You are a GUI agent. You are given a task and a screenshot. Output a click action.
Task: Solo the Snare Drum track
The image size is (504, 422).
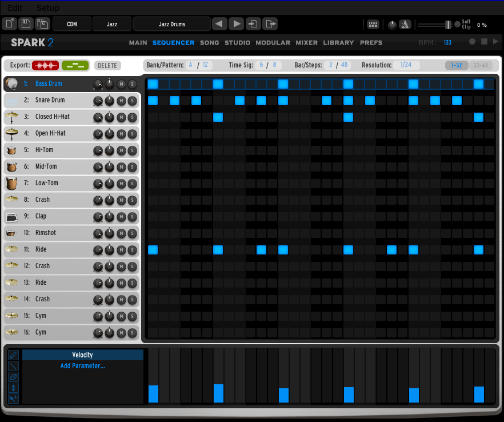pyautogui.click(x=132, y=100)
